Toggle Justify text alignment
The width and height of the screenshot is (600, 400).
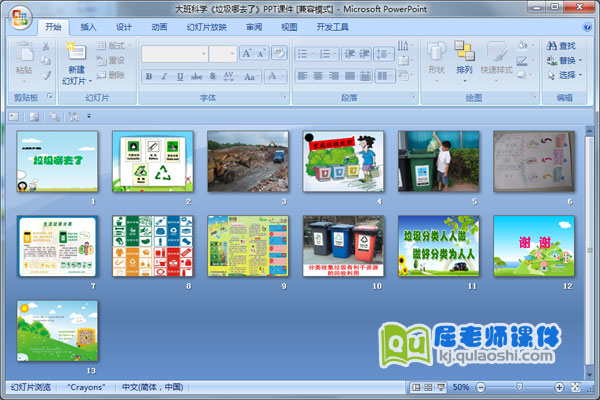349,76
